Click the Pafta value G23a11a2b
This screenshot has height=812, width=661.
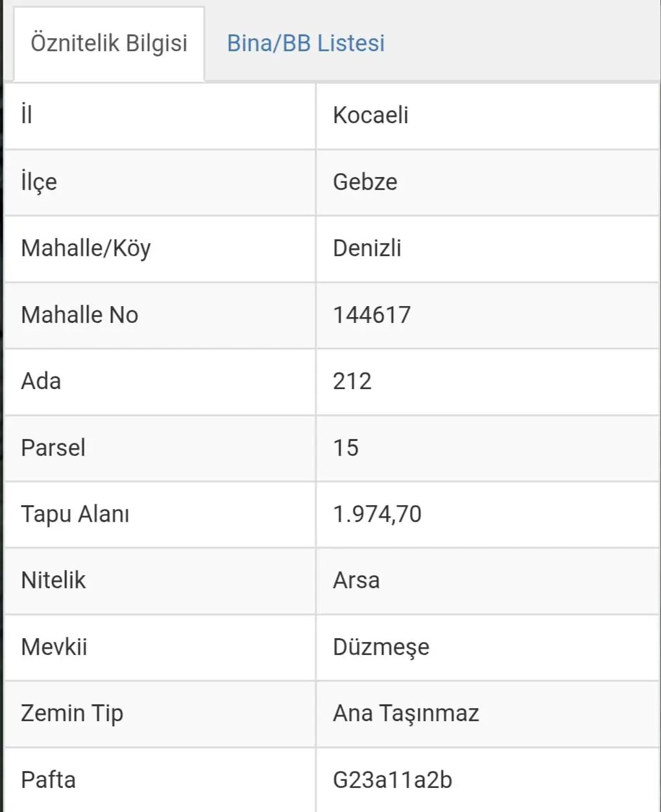click(392, 780)
